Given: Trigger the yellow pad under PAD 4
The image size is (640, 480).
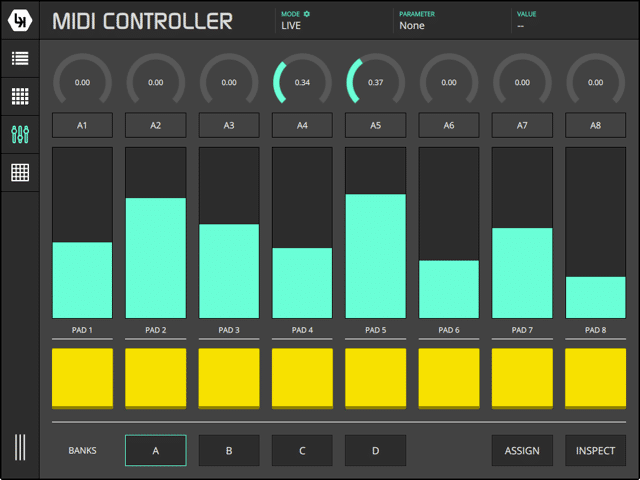Looking at the screenshot, I should 302,378.
